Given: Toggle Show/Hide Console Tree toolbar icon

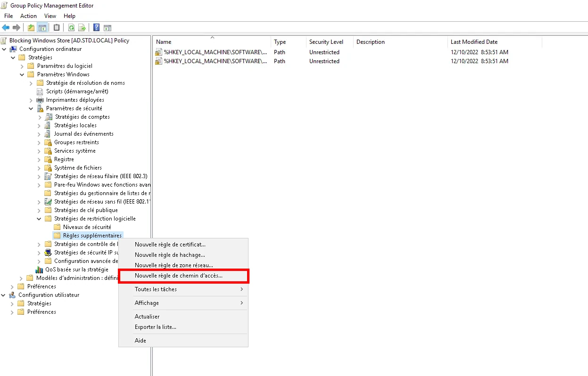Looking at the screenshot, I should pos(42,28).
